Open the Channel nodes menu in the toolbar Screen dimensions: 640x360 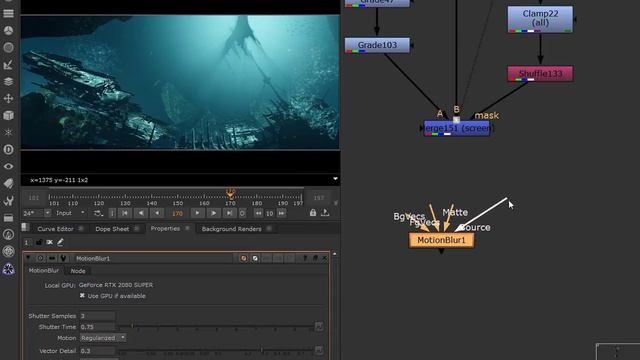[8, 13]
